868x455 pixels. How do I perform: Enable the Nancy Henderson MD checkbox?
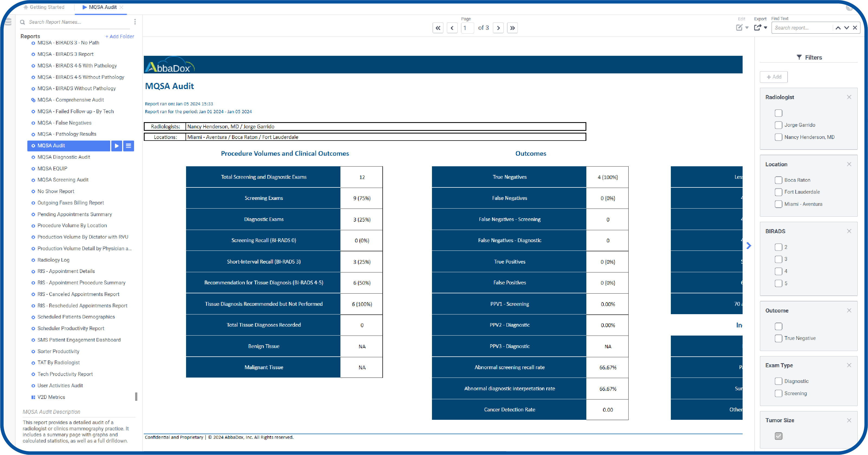tap(778, 137)
